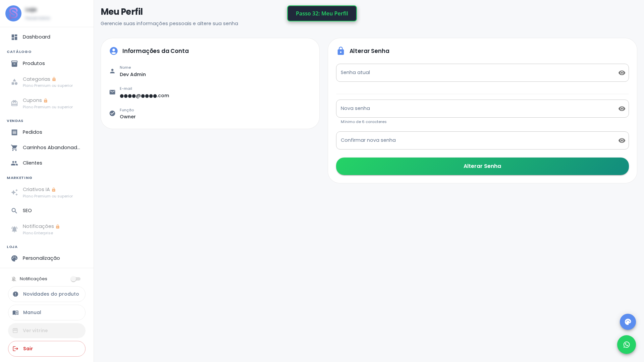Screen dimensions: 644x362
Task: Reveal the Nova senha field contents
Action: (x=622, y=109)
